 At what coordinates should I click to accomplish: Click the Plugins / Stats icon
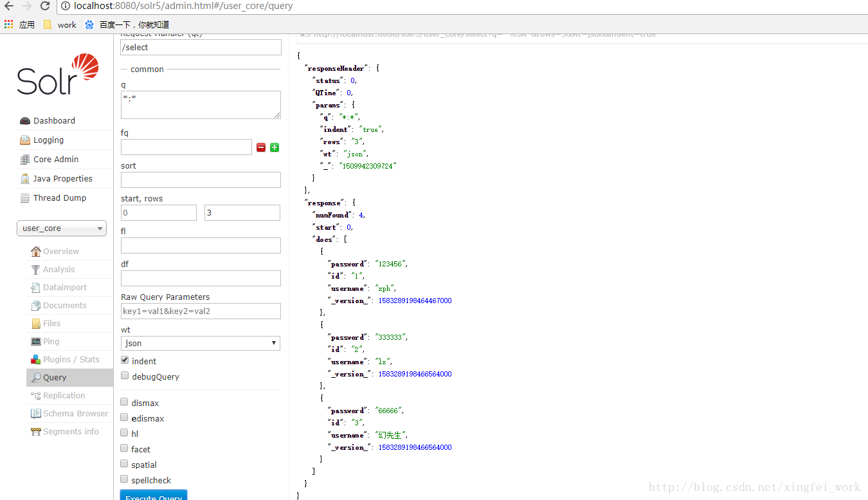coord(36,360)
